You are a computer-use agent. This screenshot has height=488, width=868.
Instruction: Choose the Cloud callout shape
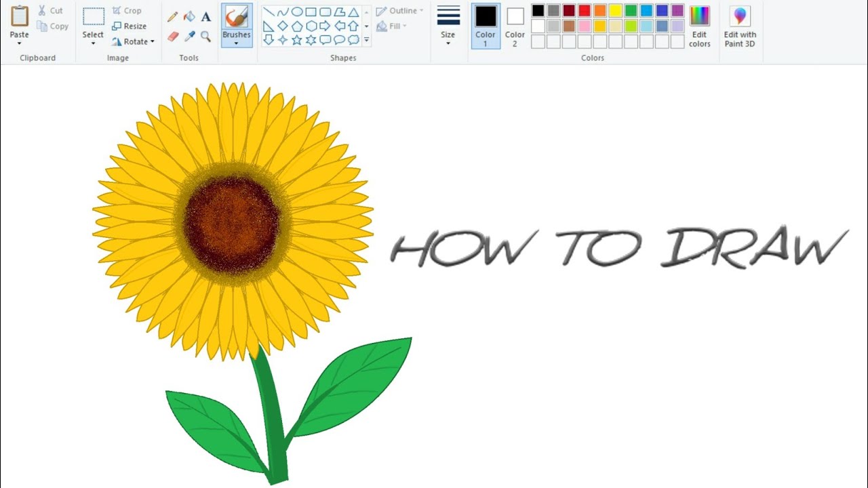(353, 40)
